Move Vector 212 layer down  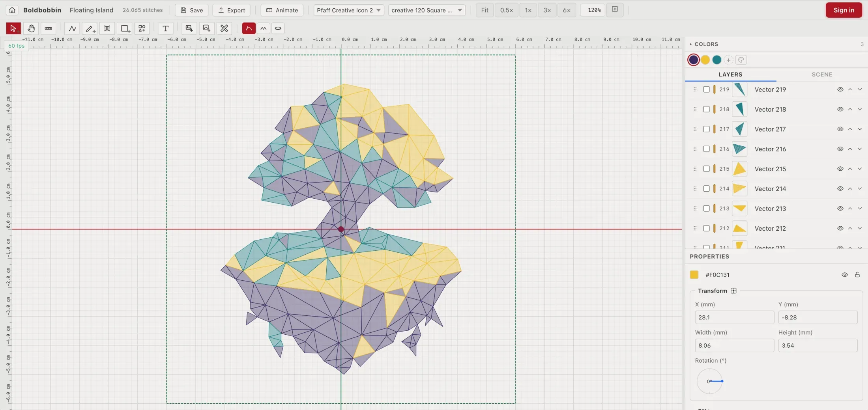click(860, 228)
